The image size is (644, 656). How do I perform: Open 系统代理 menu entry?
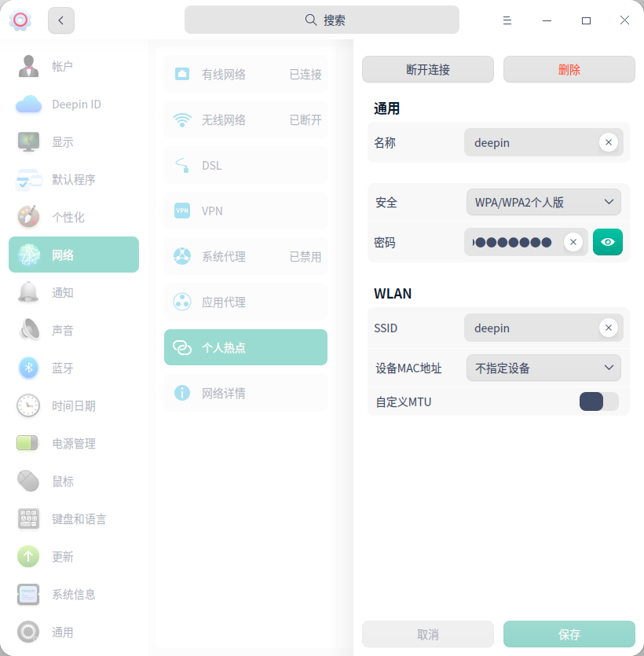[x=246, y=256]
